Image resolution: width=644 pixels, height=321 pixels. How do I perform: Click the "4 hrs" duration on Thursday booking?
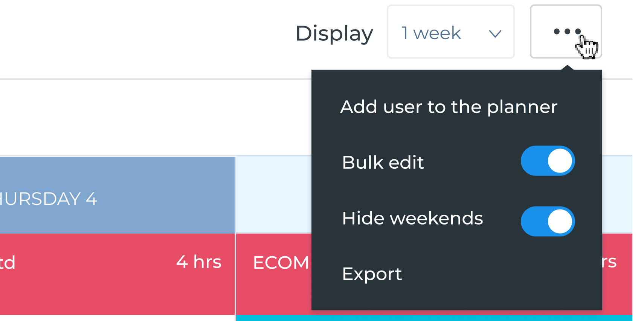point(198,262)
